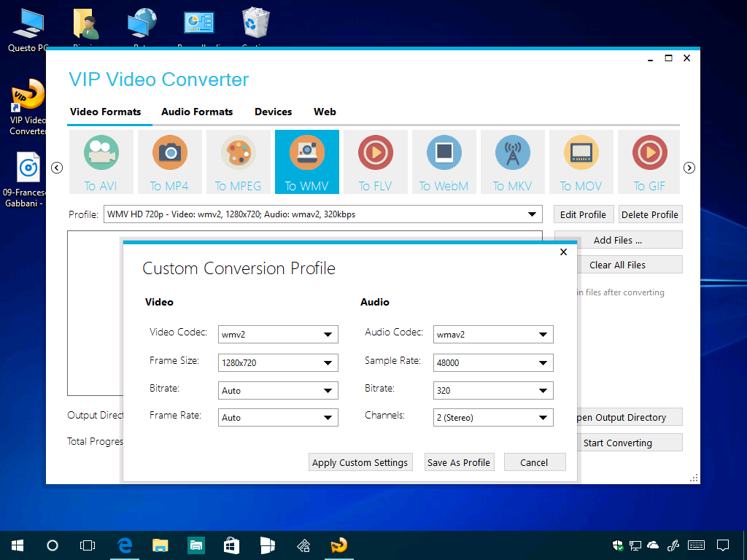The width and height of the screenshot is (747, 560).
Task: Show more formats with right arrow
Action: point(689,168)
